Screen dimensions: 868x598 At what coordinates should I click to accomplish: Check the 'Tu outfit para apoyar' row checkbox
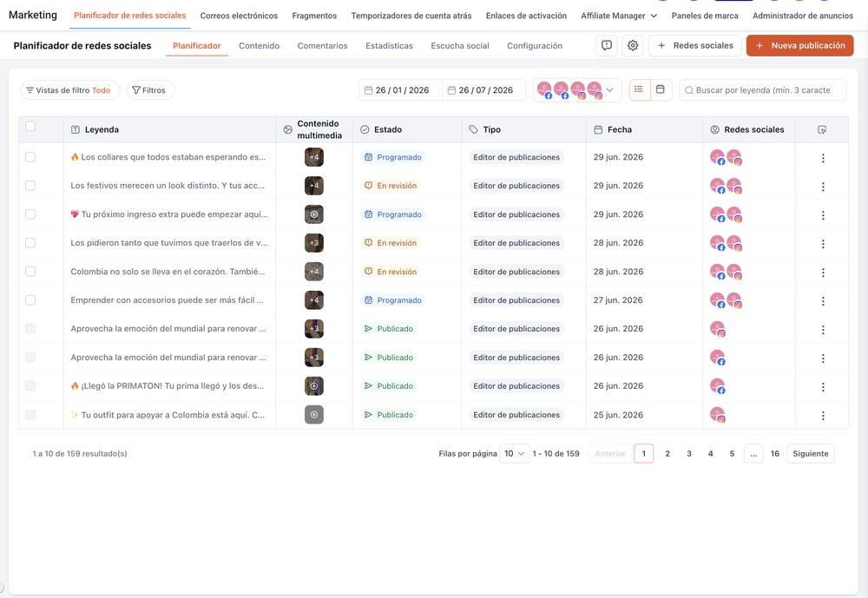[30, 415]
